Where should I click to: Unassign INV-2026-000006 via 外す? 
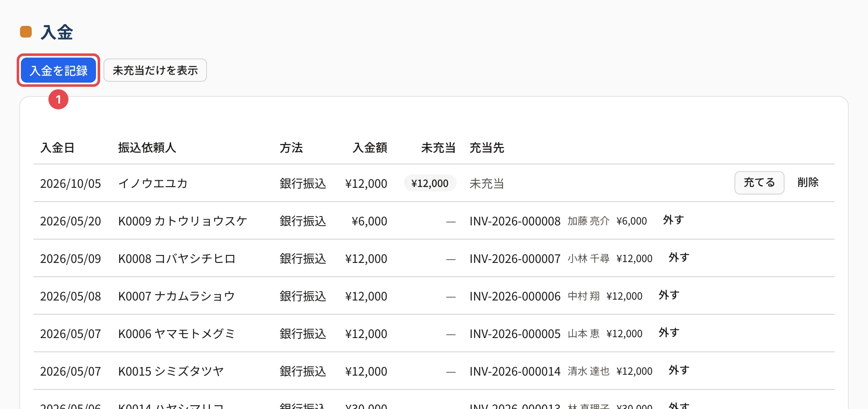pyautogui.click(x=669, y=295)
